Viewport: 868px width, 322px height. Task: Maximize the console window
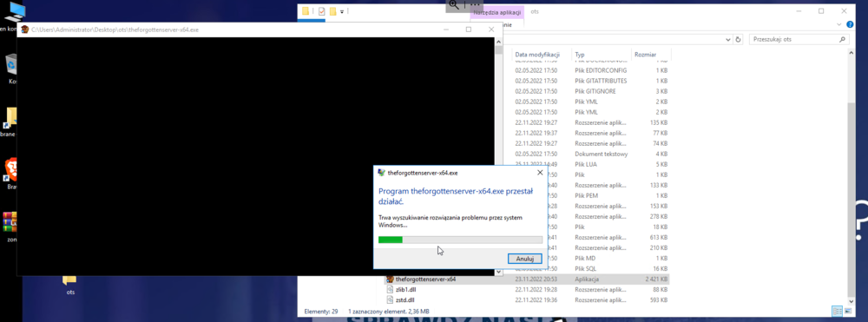point(469,30)
